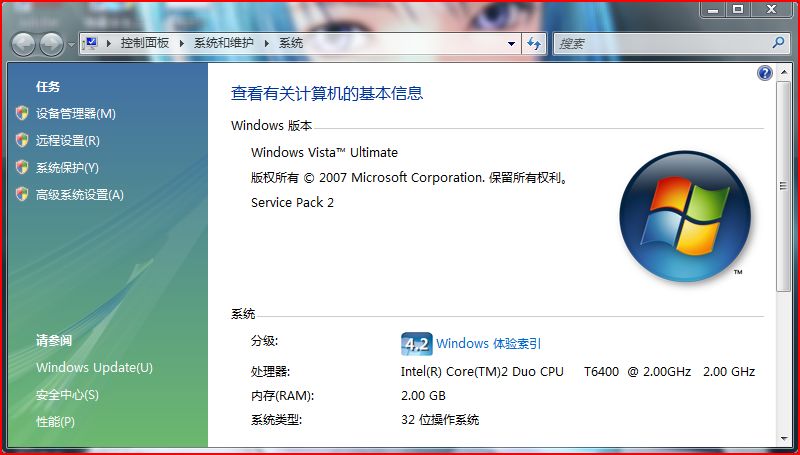Image resolution: width=800 pixels, height=455 pixels.
Task: Click the Service Pack 2 text
Action: (292, 203)
